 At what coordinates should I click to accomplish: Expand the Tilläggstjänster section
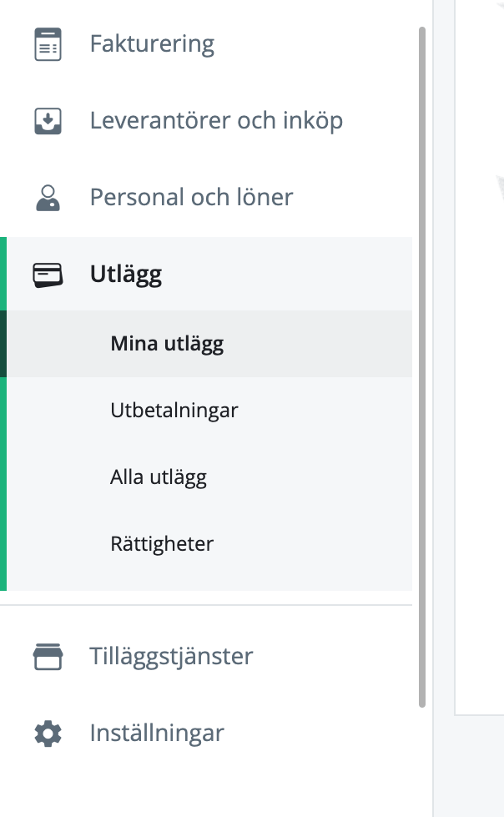pyautogui.click(x=171, y=657)
